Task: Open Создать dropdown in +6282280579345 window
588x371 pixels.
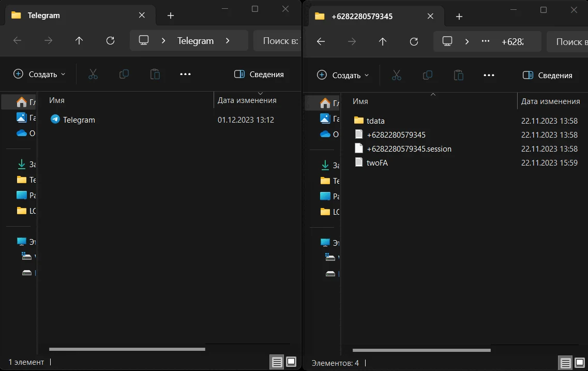Action: (x=343, y=76)
